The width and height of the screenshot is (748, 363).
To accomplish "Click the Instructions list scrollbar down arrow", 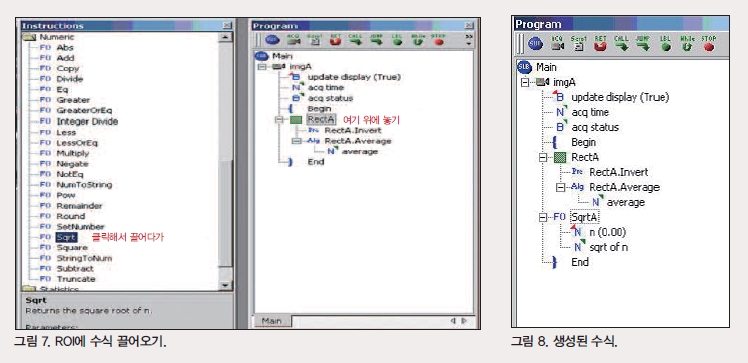I will [x=225, y=285].
